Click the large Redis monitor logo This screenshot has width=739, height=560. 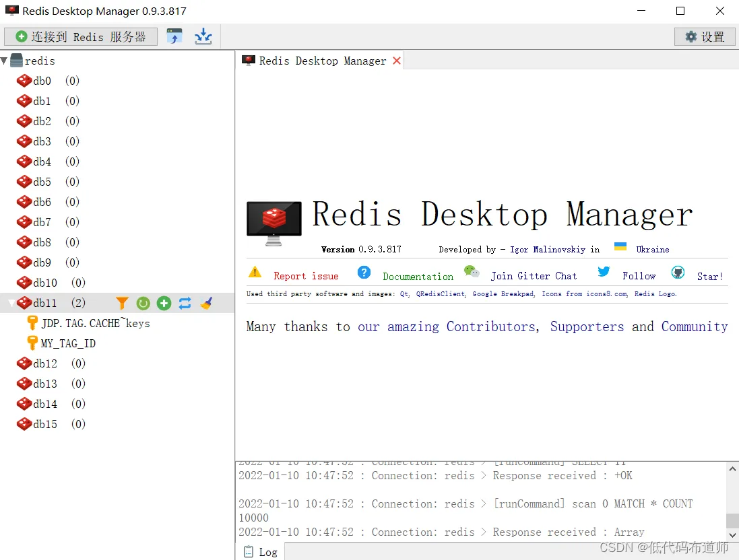pos(274,223)
